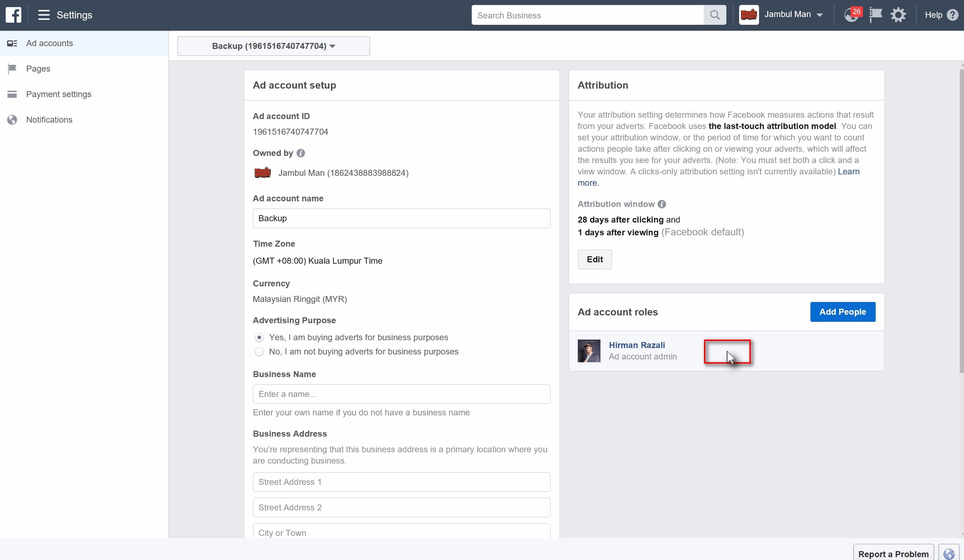Image resolution: width=964 pixels, height=560 pixels.
Task: Click the Learn more link
Action: [x=848, y=172]
